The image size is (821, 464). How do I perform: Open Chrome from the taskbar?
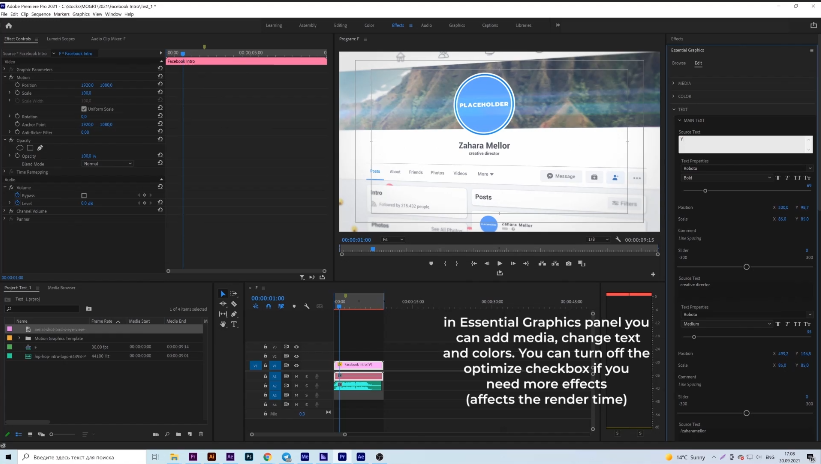[x=267, y=457]
